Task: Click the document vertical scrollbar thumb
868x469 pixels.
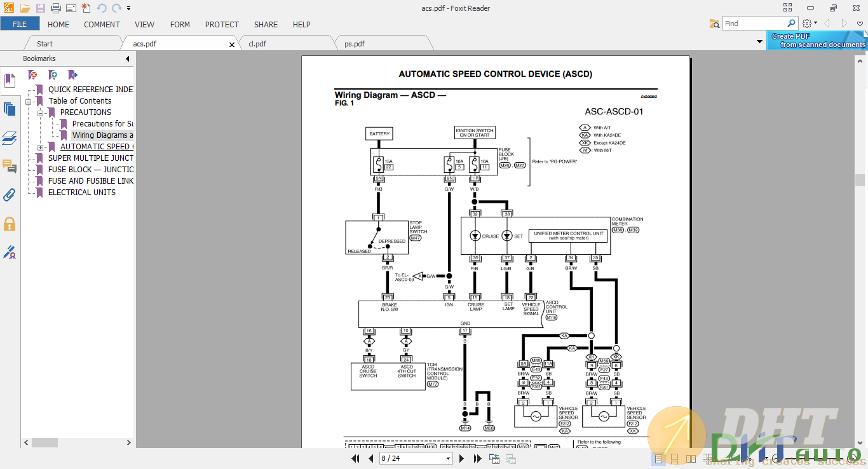Action: click(860, 180)
